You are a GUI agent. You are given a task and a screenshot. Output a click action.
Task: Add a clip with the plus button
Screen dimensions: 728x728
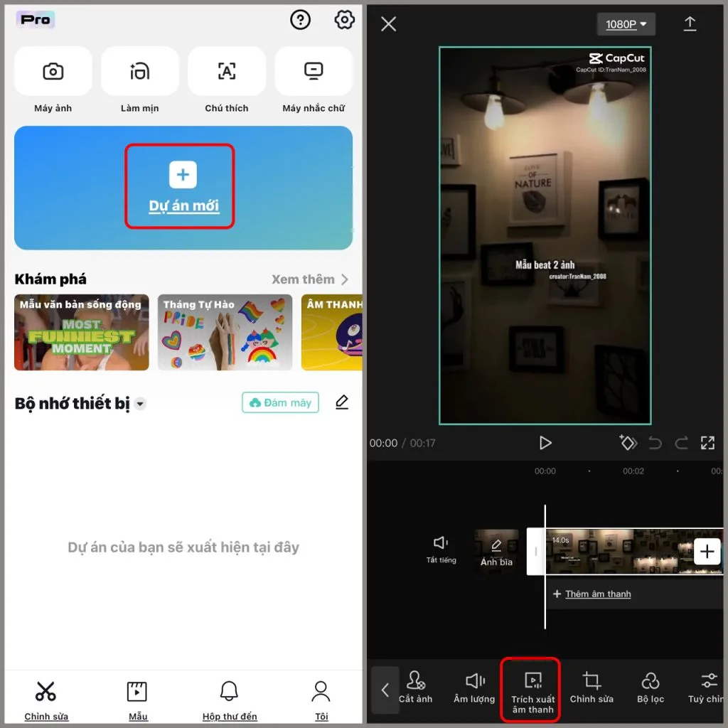coord(707,552)
